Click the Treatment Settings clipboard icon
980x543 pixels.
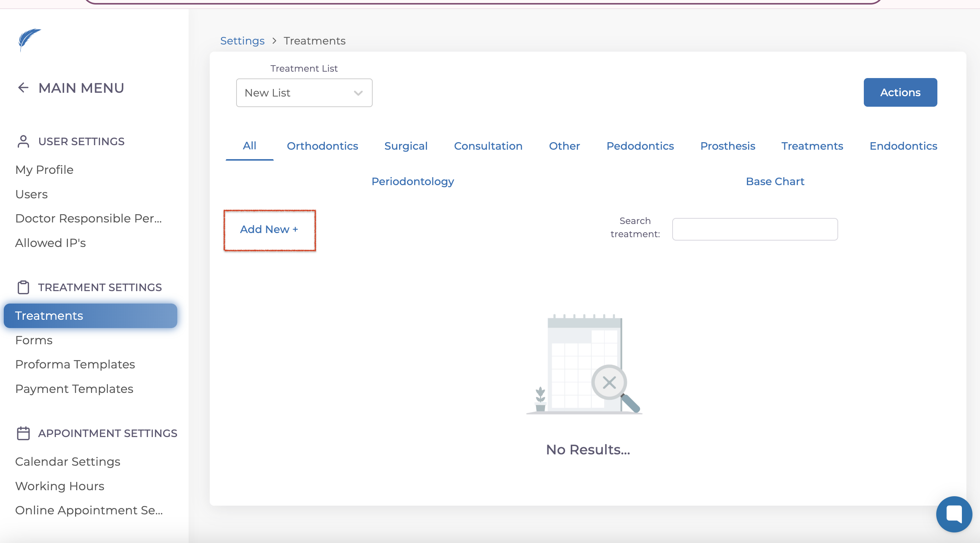23,287
